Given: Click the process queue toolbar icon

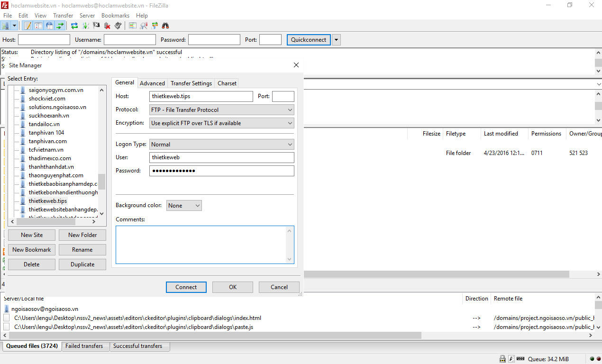Looking at the screenshot, I should point(85,26).
